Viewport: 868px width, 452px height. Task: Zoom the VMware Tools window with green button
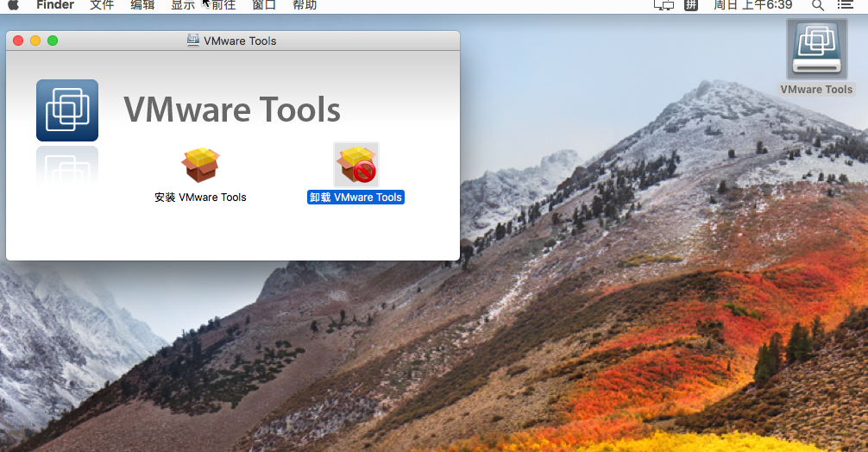[x=53, y=41]
